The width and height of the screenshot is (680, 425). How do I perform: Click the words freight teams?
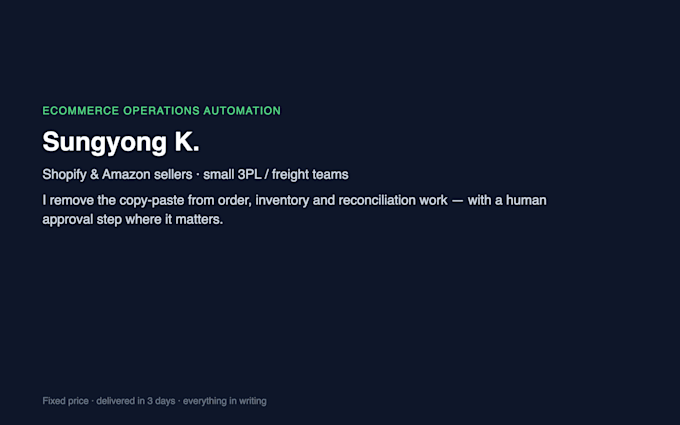tap(310, 174)
